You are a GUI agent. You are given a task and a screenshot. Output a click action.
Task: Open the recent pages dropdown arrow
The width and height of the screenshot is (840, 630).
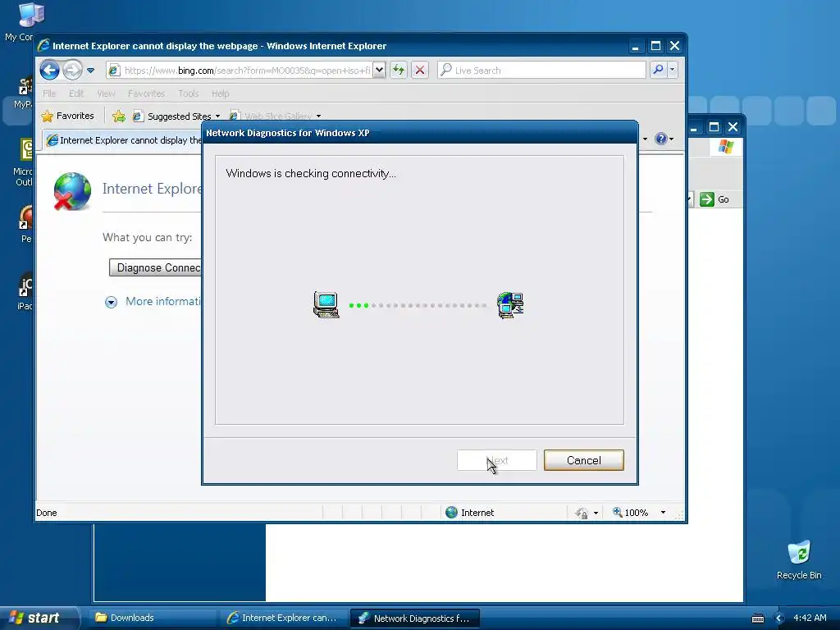tap(90, 71)
